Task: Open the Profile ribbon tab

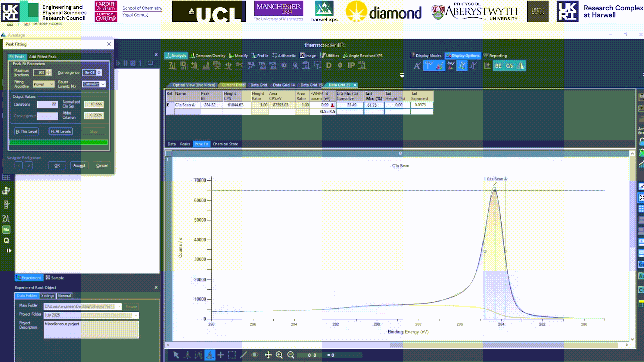Action: coord(260,56)
